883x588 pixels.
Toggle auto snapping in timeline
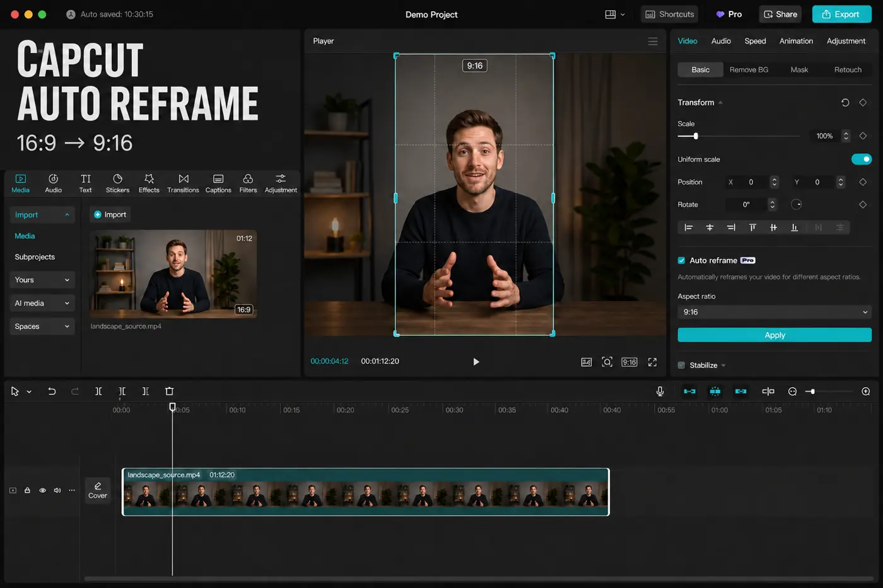(x=715, y=391)
